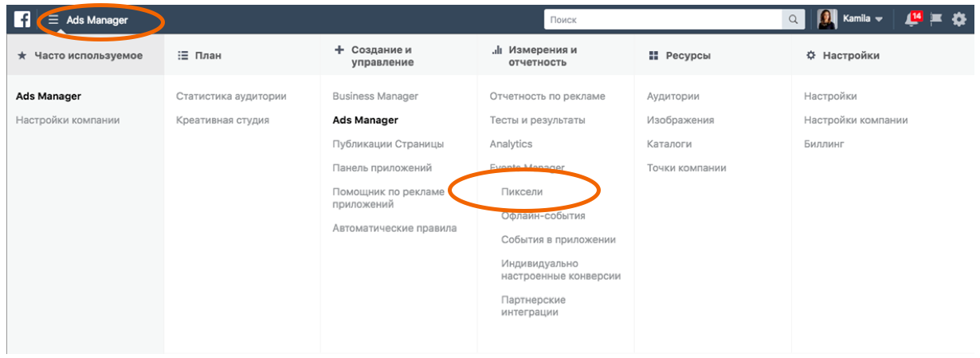Open Биллинг
Screen dimensions: 980x358
824,144
